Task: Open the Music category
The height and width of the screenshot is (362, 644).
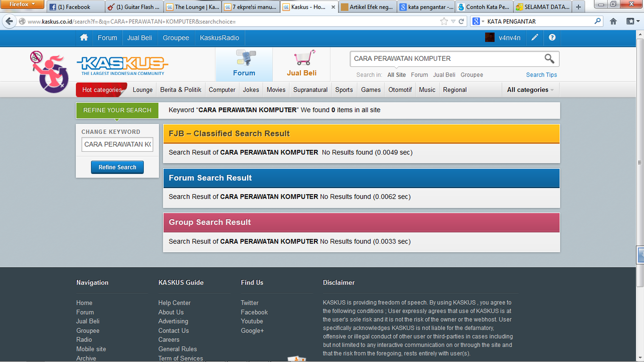Action: pyautogui.click(x=427, y=90)
